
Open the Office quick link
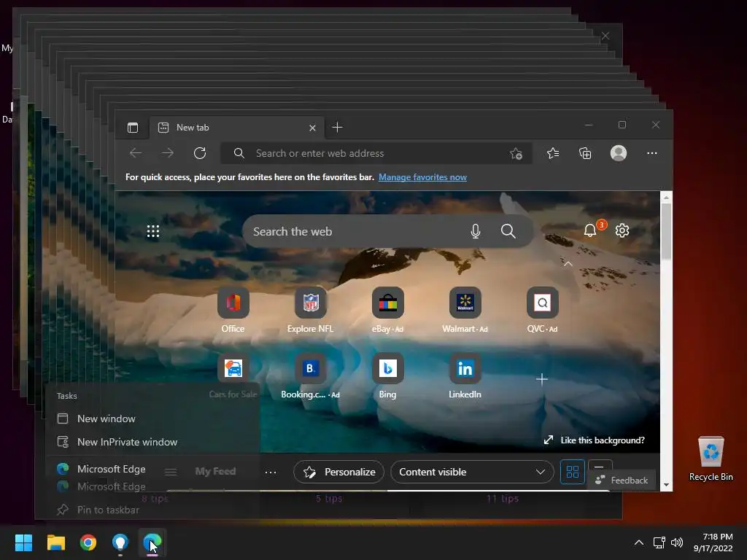pos(233,310)
